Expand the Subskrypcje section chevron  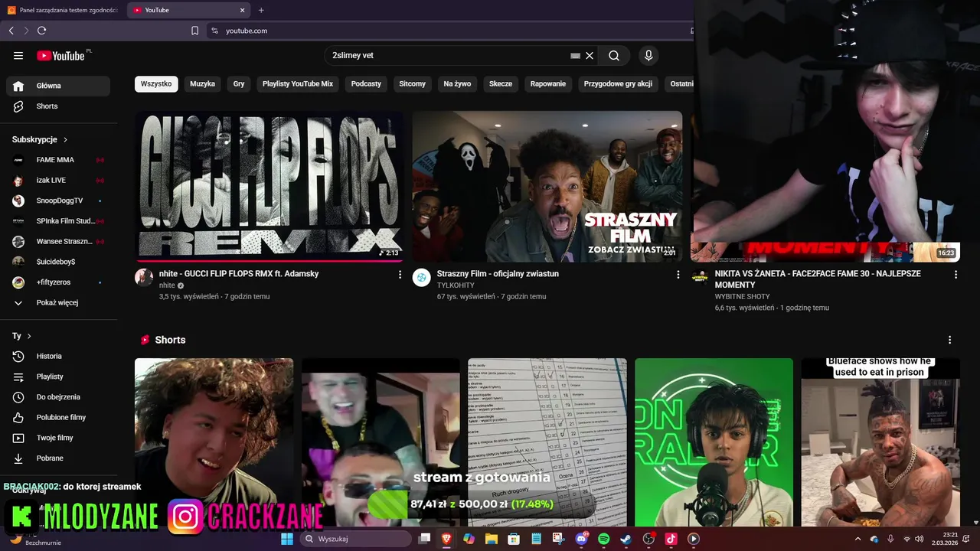[x=65, y=139]
